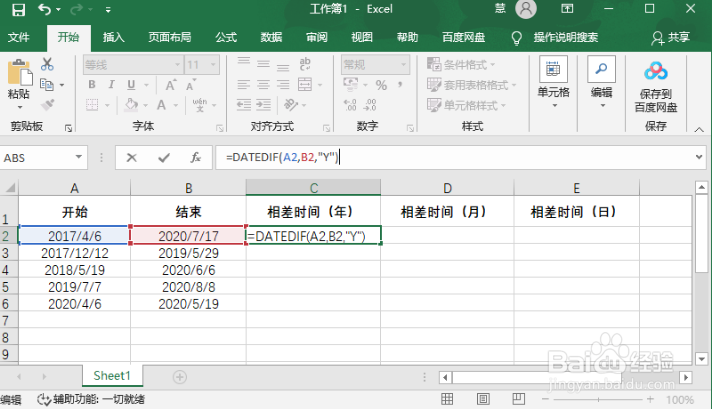Collapse the ribbon with the chevron
The width and height of the screenshot is (714, 409).
coord(699,130)
